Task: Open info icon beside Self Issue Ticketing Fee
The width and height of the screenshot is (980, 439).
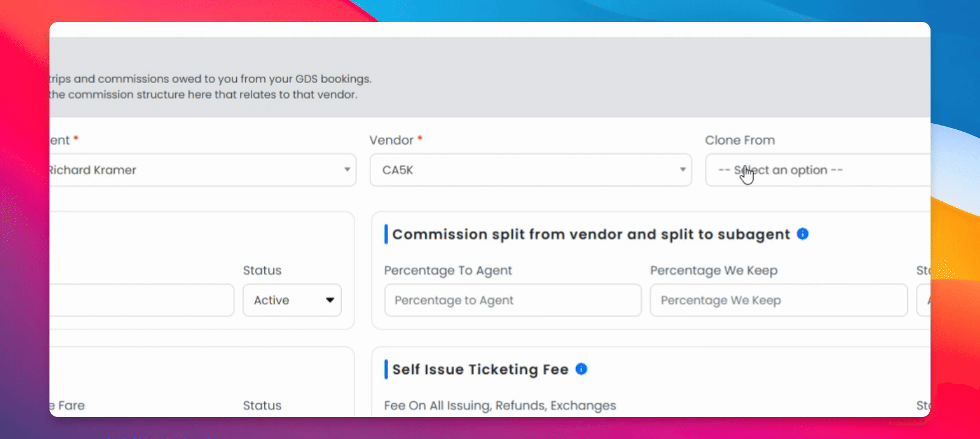Action: [x=581, y=369]
